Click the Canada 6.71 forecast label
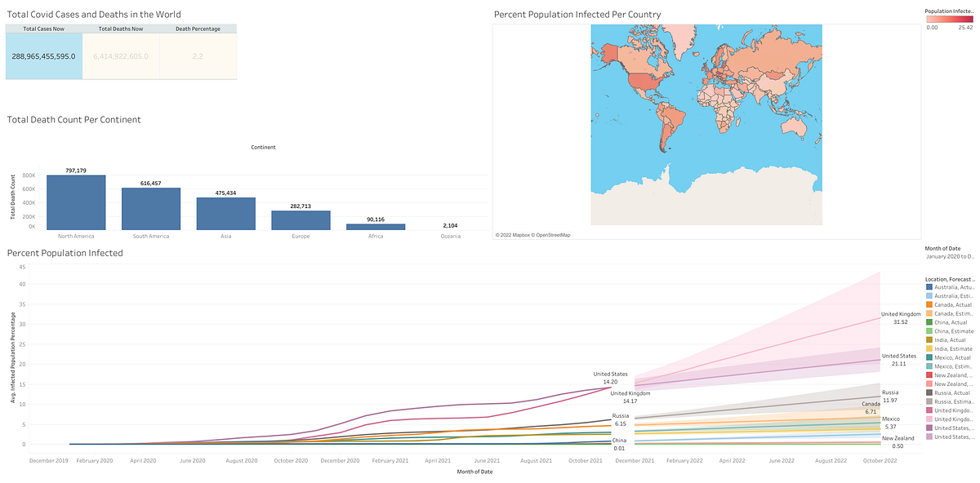 click(x=871, y=408)
